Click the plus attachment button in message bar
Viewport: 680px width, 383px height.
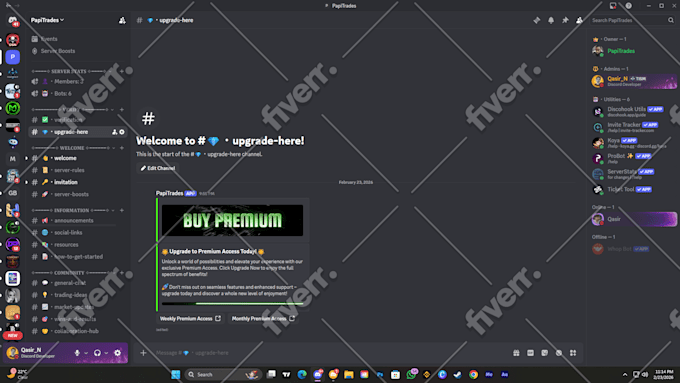tap(143, 353)
